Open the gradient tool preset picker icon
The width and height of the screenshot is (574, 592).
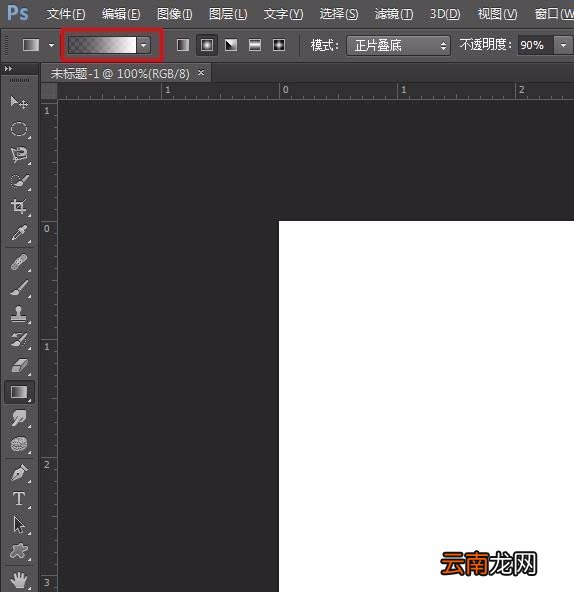(31, 45)
